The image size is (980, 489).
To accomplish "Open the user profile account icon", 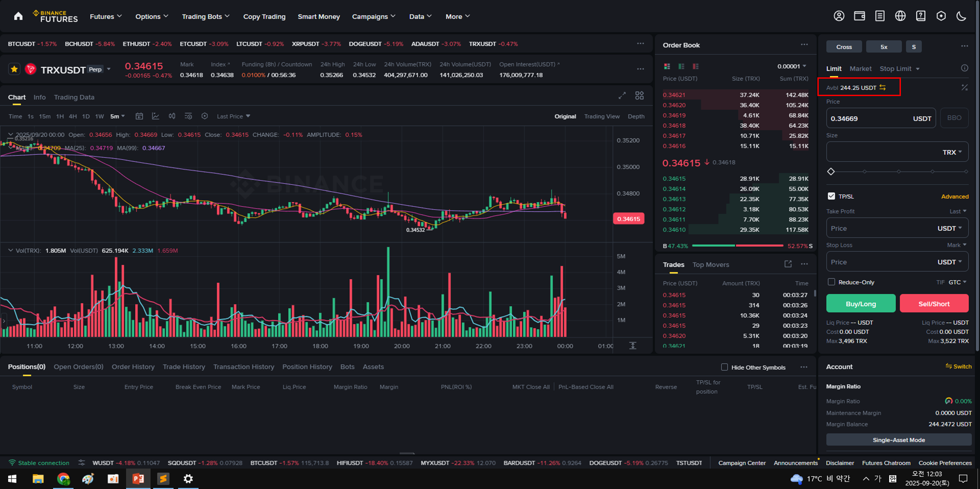I will (x=839, y=16).
